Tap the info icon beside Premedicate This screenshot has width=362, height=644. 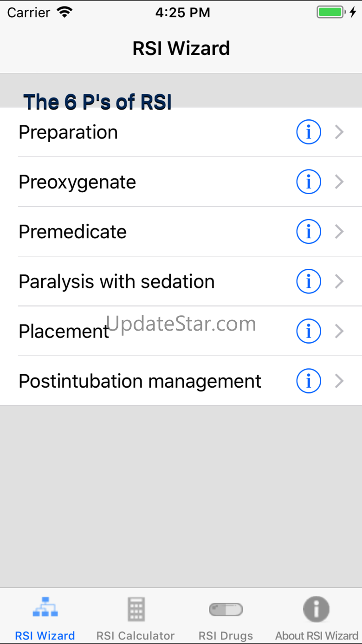[x=309, y=232]
